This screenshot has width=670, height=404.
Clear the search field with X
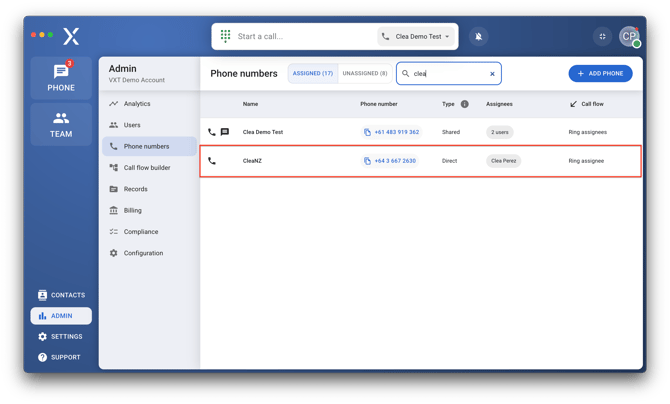(492, 74)
